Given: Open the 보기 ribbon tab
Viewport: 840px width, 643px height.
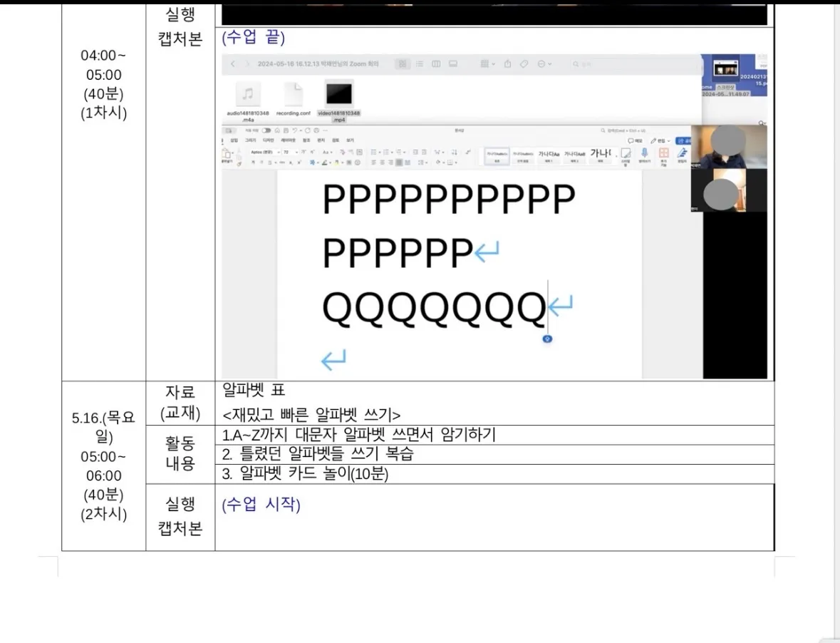Looking at the screenshot, I should click(350, 140).
